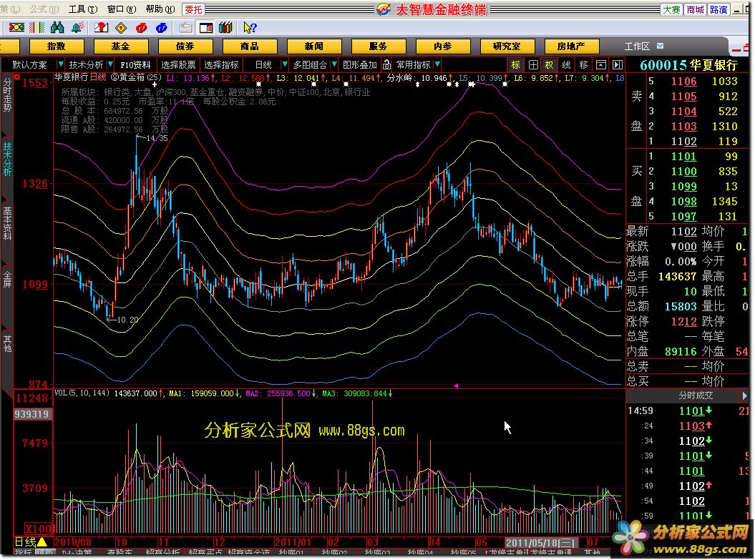Click the 选择股票 toolbar item
This screenshot has width=755, height=560.
coord(178,64)
